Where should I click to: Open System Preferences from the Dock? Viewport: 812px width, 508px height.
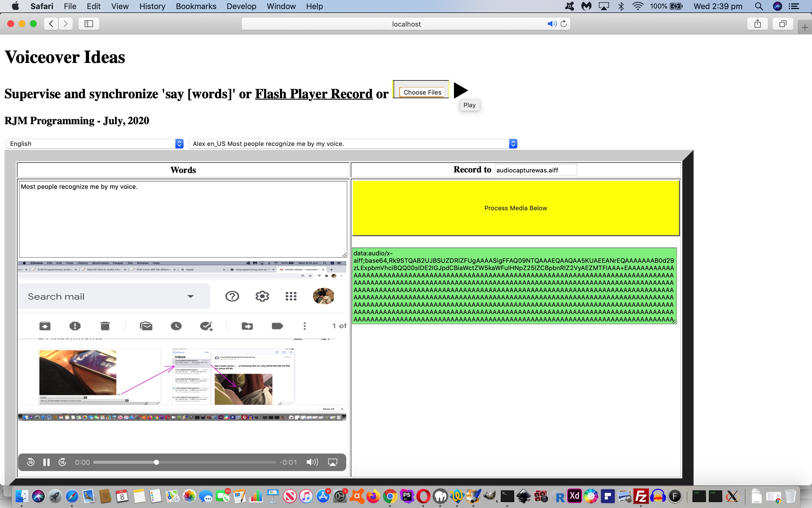click(x=340, y=496)
